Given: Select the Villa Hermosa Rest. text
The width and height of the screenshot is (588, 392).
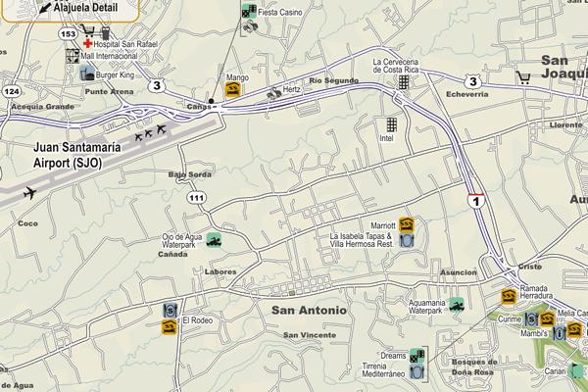Looking at the screenshot, I should (x=362, y=244).
